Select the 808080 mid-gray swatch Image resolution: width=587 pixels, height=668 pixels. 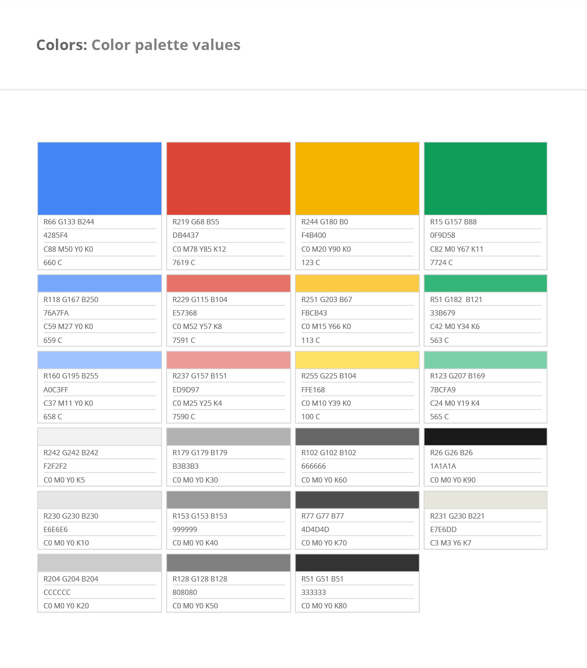click(x=228, y=563)
